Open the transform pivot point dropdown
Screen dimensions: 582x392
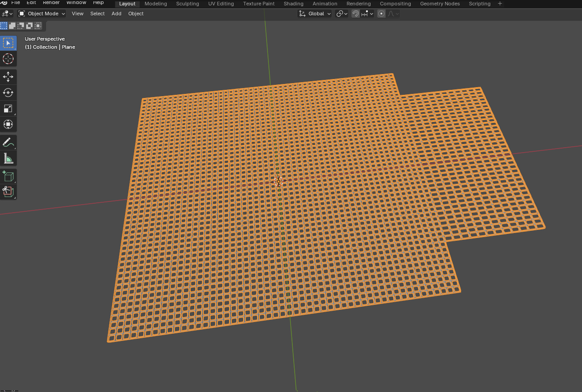coord(342,14)
